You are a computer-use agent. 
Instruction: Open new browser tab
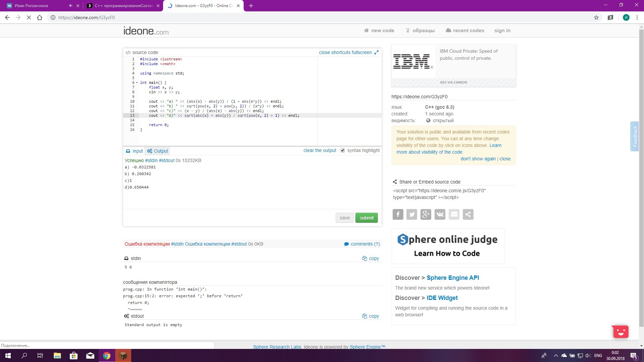click(251, 6)
